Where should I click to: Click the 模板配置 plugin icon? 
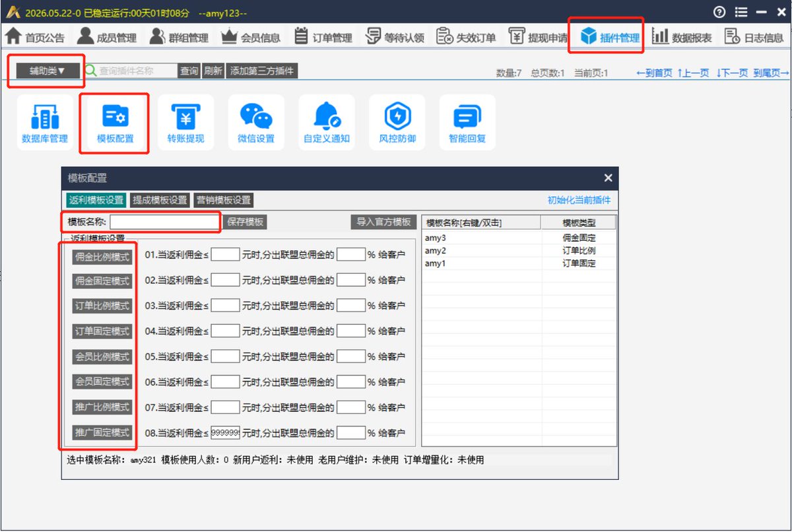(x=115, y=123)
